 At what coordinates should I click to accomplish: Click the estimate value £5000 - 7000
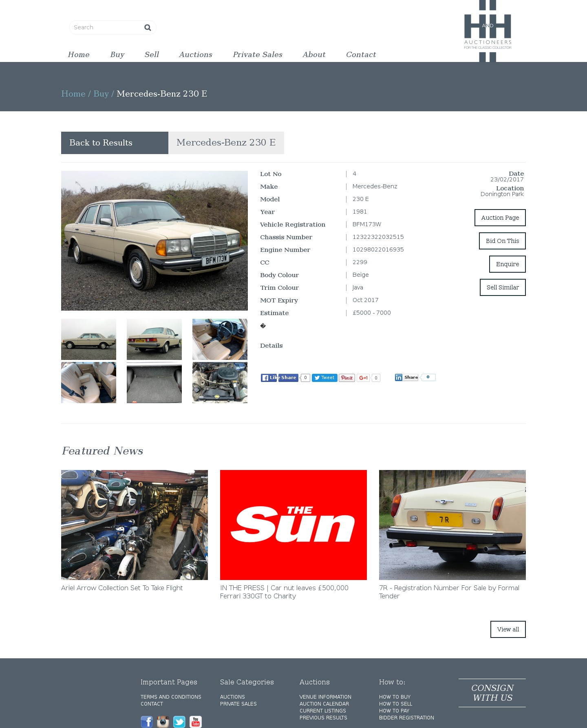tap(372, 313)
